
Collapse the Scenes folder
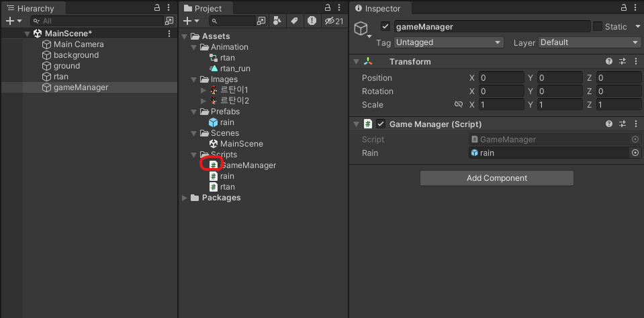coord(194,133)
